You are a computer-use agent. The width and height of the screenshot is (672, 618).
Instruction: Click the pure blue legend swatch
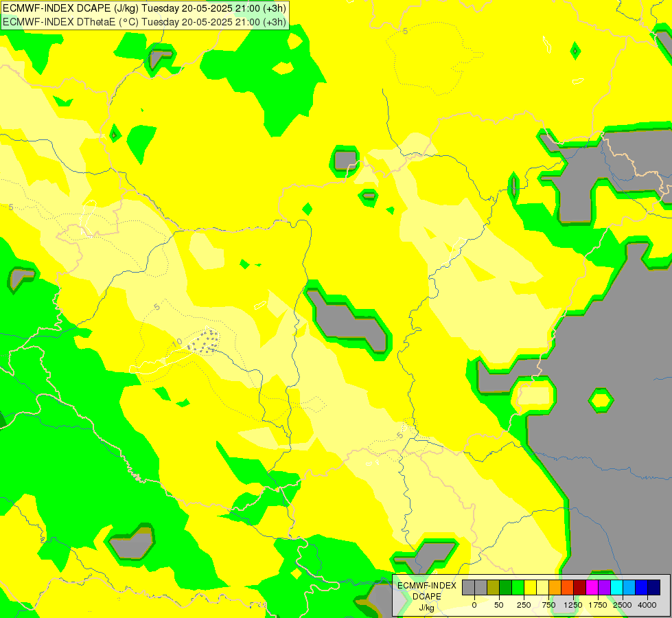pyautogui.click(x=642, y=588)
